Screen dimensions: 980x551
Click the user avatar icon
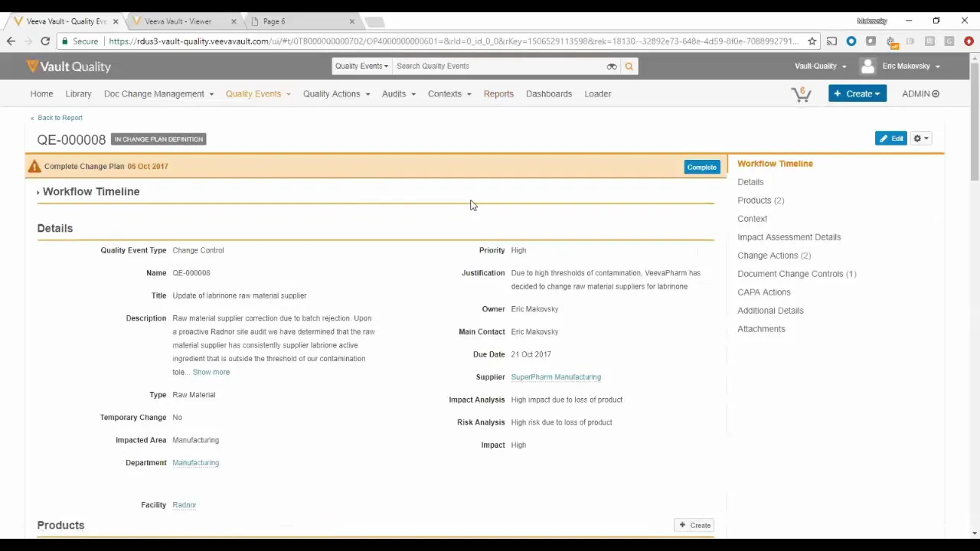click(867, 67)
